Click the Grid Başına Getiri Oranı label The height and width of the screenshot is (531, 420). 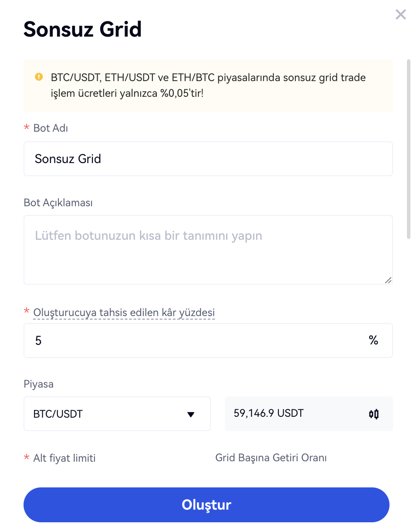(x=271, y=458)
